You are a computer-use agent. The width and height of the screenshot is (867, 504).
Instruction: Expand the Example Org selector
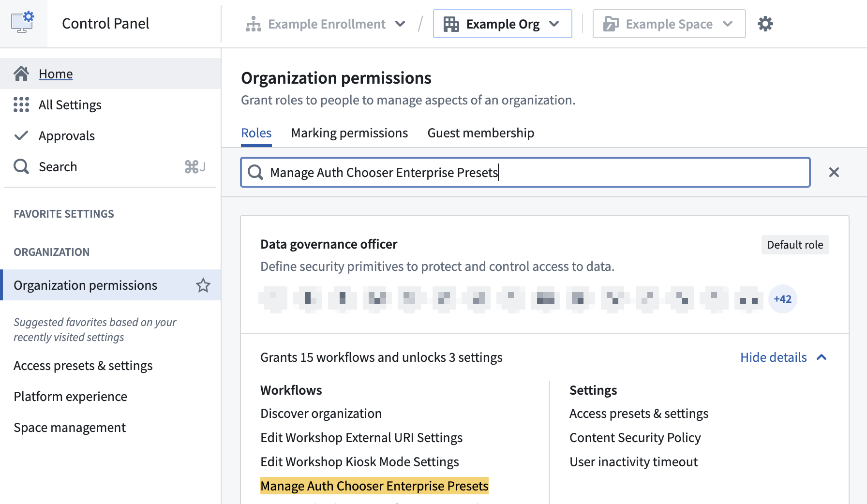(x=554, y=24)
